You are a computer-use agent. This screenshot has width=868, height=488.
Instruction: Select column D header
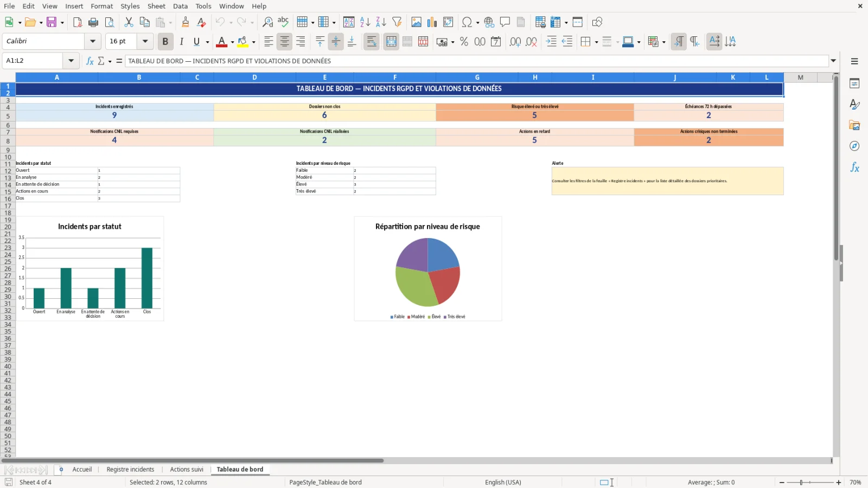coord(254,78)
